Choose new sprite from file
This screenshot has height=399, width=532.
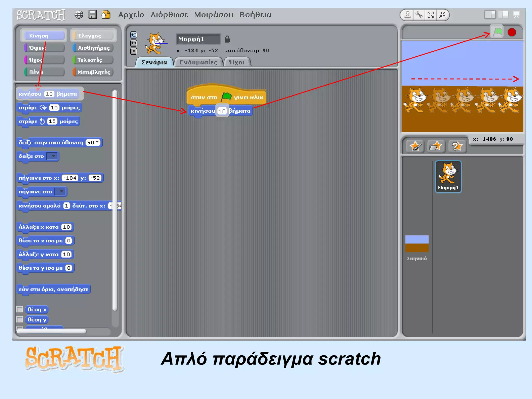436,146
